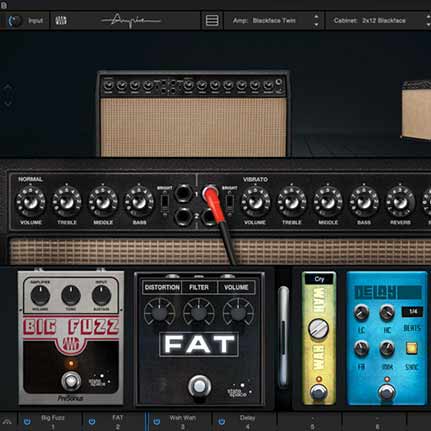Image resolution: width=431 pixels, height=431 pixels.
Task: Click the Delay LC knob
Action: tap(361, 313)
